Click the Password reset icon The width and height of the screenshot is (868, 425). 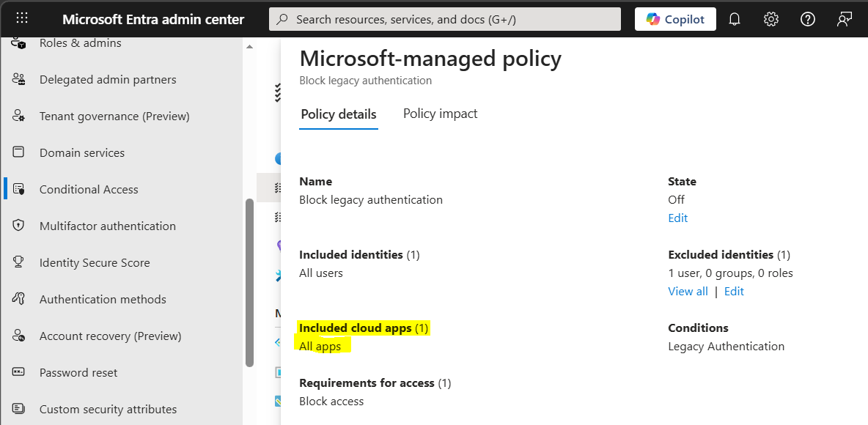coord(19,372)
